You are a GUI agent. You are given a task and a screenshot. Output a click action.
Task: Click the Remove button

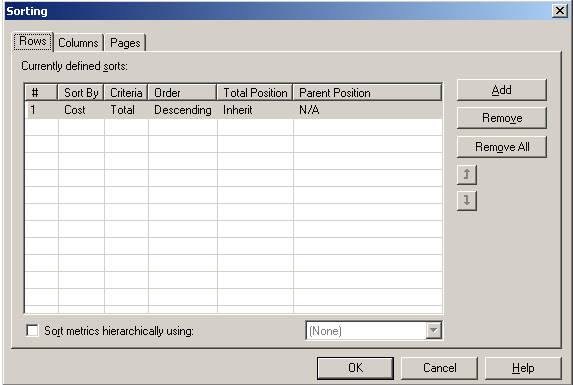click(x=501, y=118)
